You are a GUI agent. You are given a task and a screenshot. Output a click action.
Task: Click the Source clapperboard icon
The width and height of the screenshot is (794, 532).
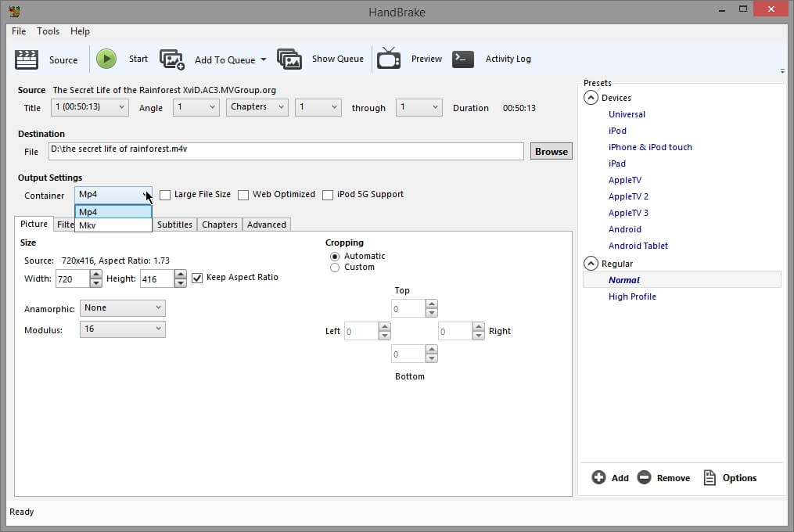(27, 59)
